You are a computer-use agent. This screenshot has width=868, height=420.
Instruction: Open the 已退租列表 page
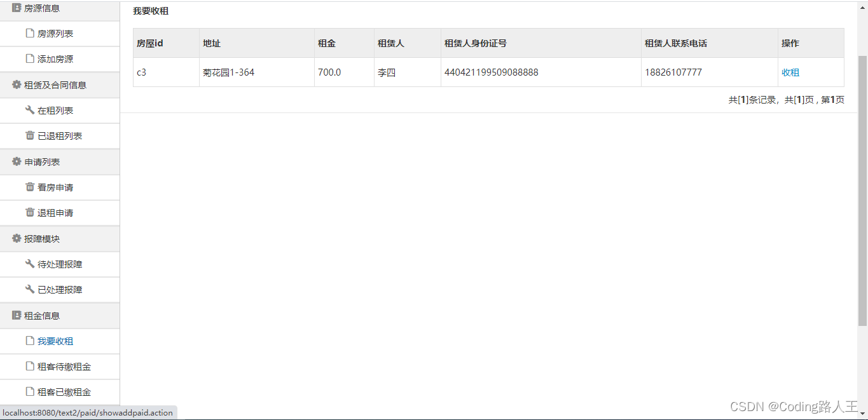pyautogui.click(x=60, y=136)
